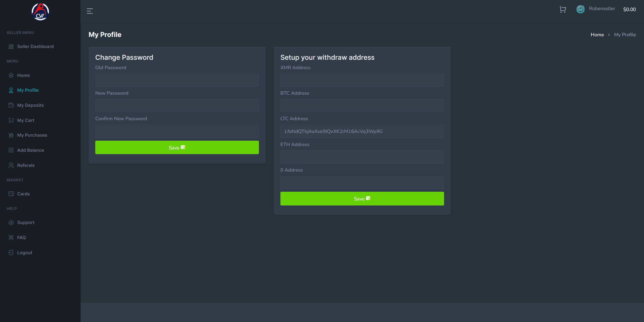
Task: Click the My Profile breadcrumb text
Action: [625, 35]
